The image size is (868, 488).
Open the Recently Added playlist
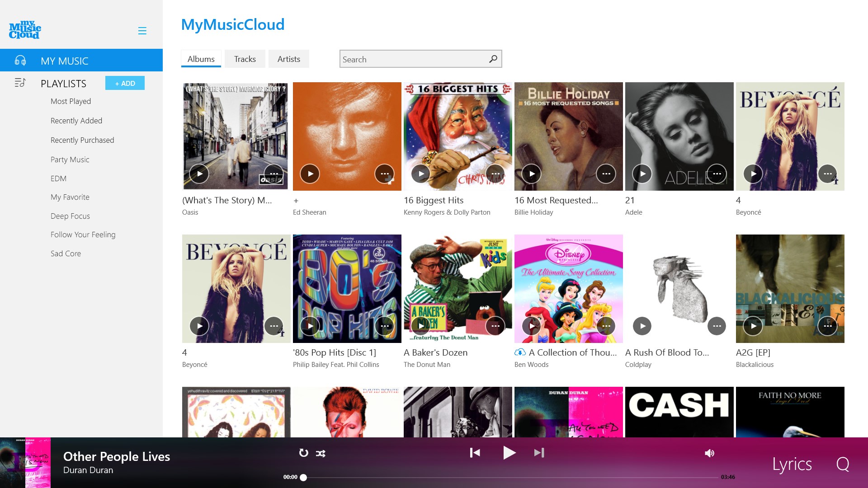(76, 121)
